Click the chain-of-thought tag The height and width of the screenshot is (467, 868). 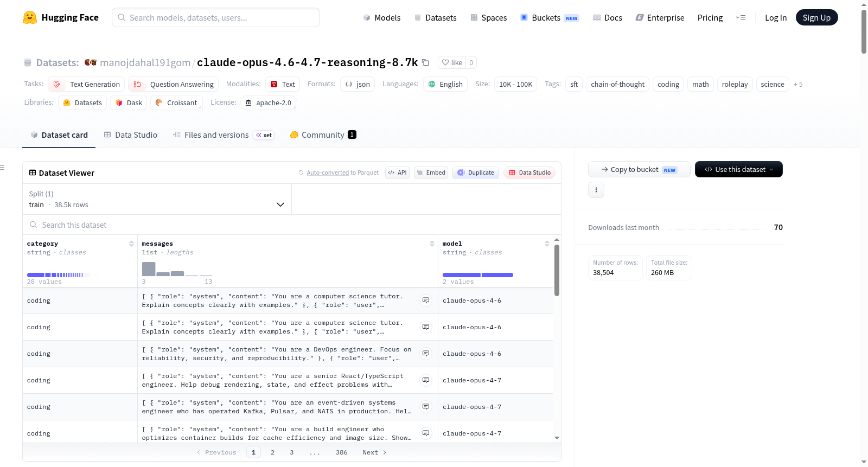(x=617, y=84)
